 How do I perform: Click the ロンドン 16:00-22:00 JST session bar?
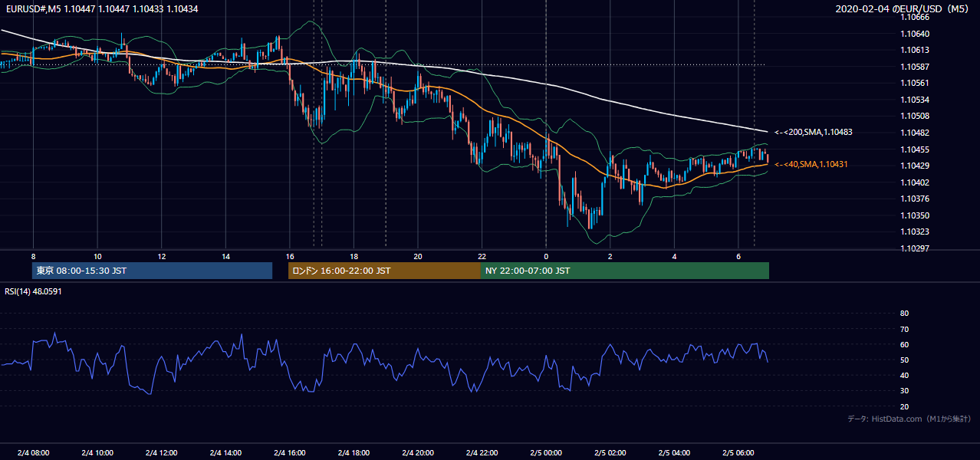pos(384,271)
